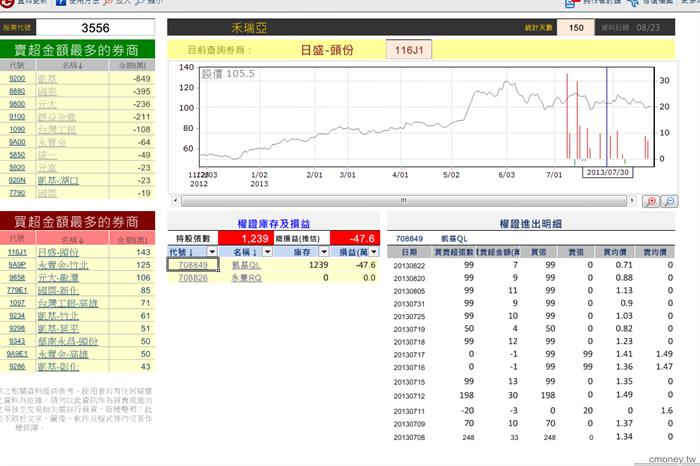Open broker code 920N link

[17, 180]
